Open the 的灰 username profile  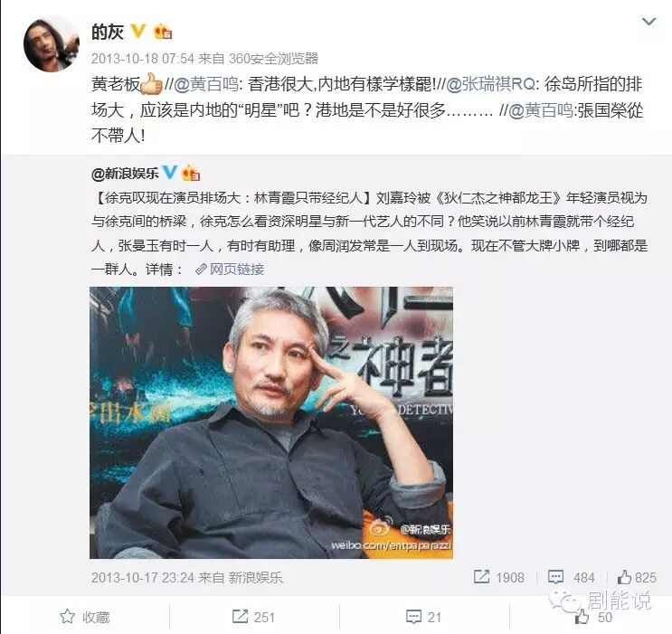108,32
